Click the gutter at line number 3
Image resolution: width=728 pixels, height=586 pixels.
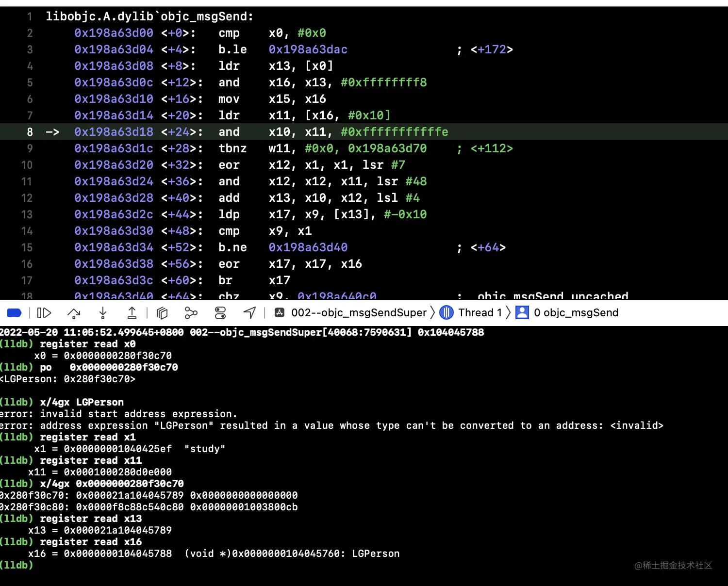[x=30, y=49]
